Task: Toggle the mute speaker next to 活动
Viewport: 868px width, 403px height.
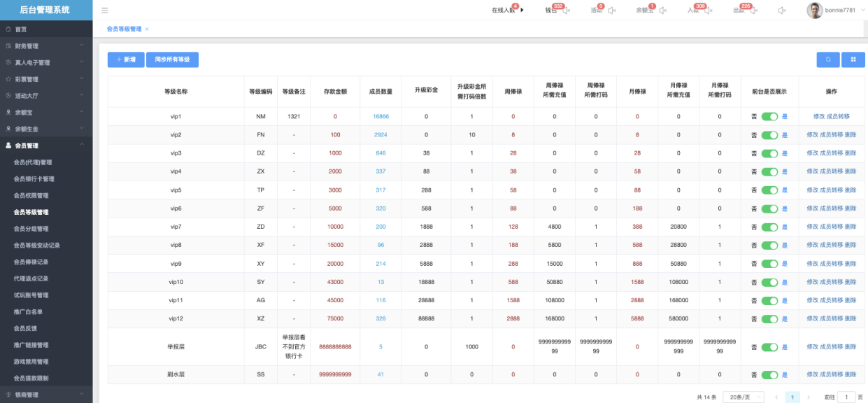Action: click(x=612, y=10)
